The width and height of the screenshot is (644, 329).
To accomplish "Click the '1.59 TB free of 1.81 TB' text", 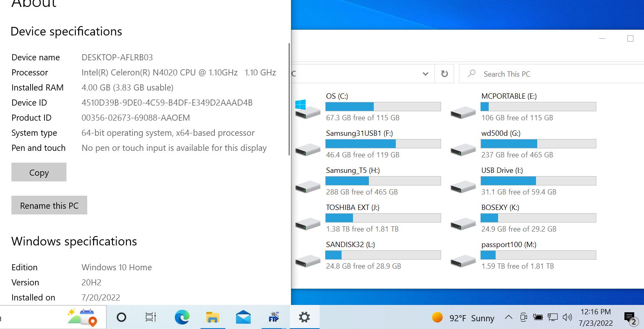I will tap(517, 266).
